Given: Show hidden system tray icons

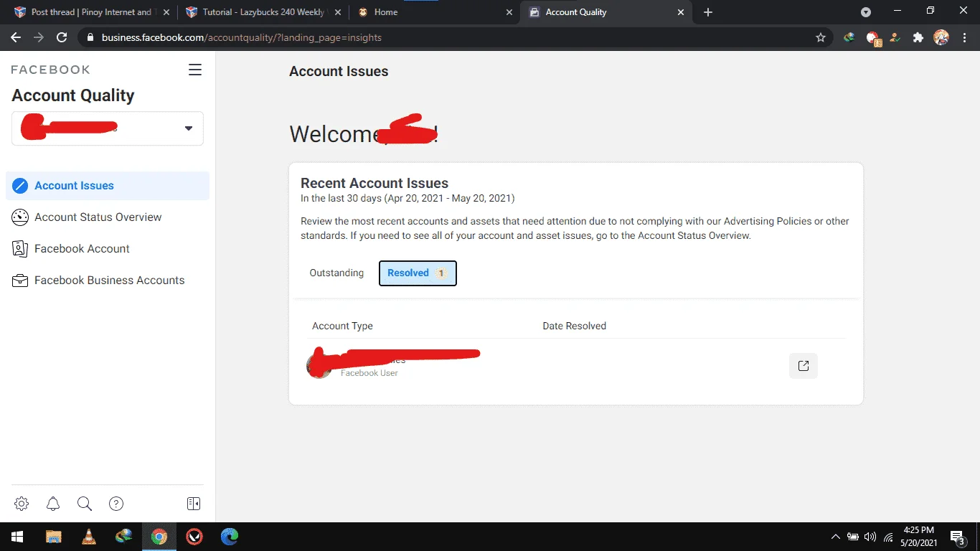Looking at the screenshot, I should pyautogui.click(x=835, y=537).
